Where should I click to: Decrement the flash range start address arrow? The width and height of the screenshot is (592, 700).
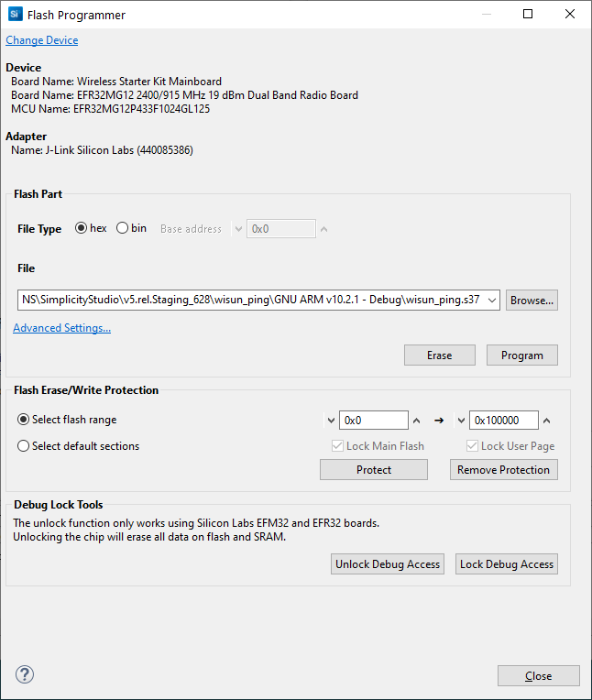click(330, 421)
